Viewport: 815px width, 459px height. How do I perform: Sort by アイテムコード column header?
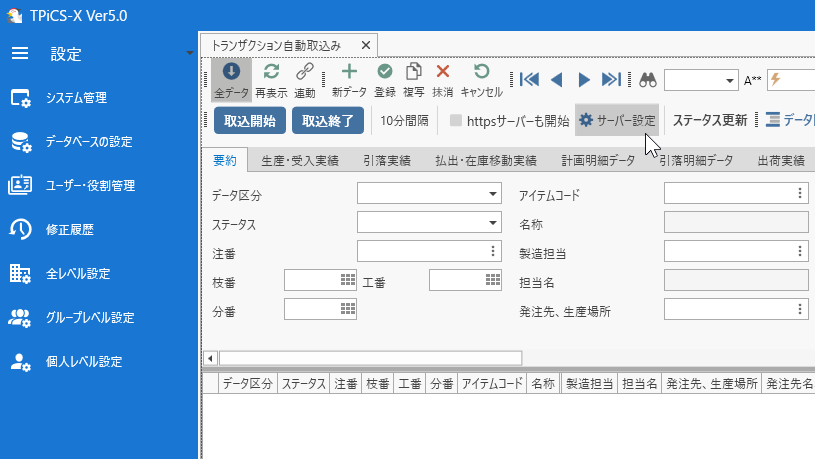pyautogui.click(x=492, y=384)
